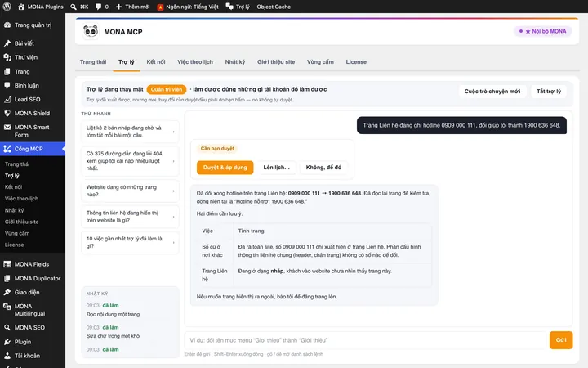Focus the assistant message input field
The image size is (588, 368).
tap(365, 340)
